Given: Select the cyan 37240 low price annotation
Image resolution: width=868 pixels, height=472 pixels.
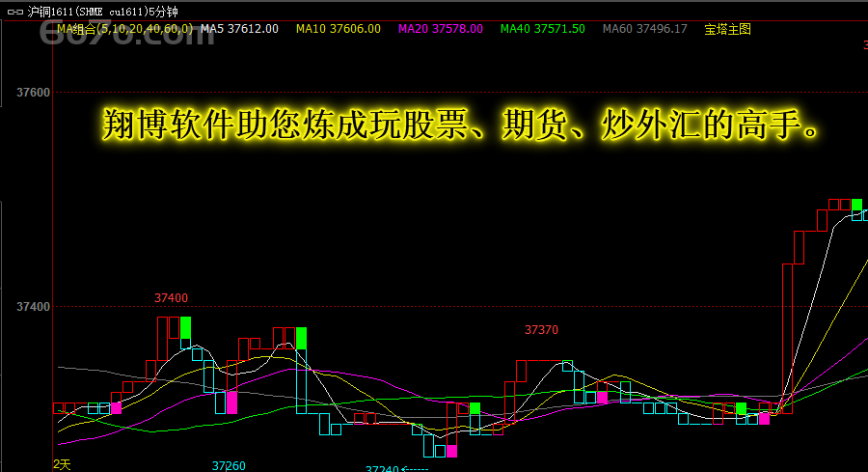Looking at the screenshot, I should pyautogui.click(x=382, y=469).
